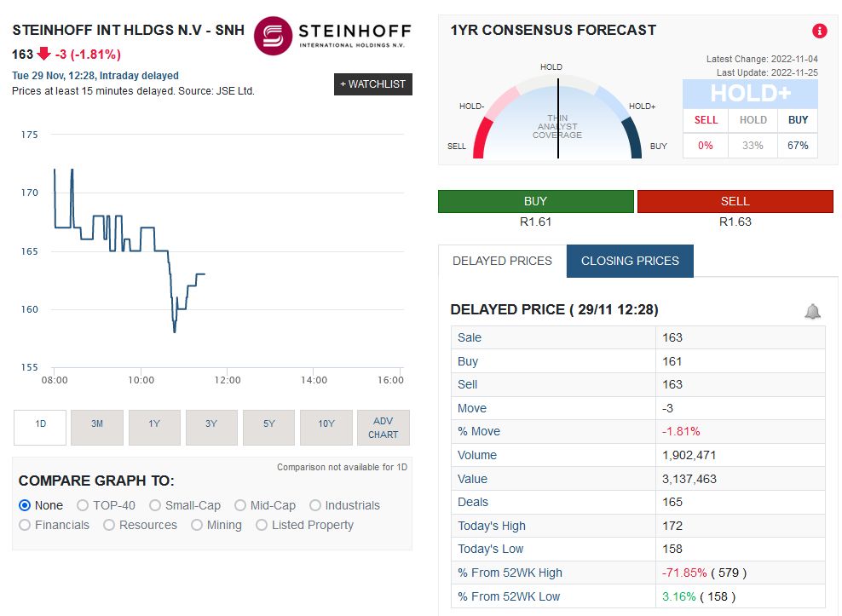This screenshot has width=842, height=616.
Task: Click the price alert bell icon
Action: tap(812, 311)
